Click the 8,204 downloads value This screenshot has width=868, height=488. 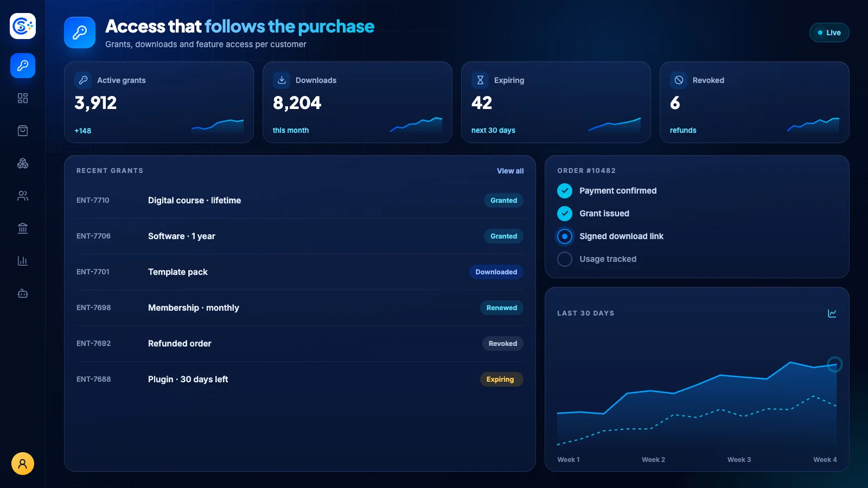(x=297, y=103)
